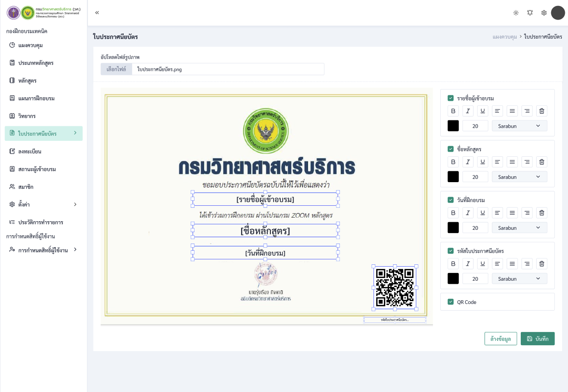Go to ลงทะเบียน in the sidebar
This screenshot has width=568, height=392.
click(30, 151)
